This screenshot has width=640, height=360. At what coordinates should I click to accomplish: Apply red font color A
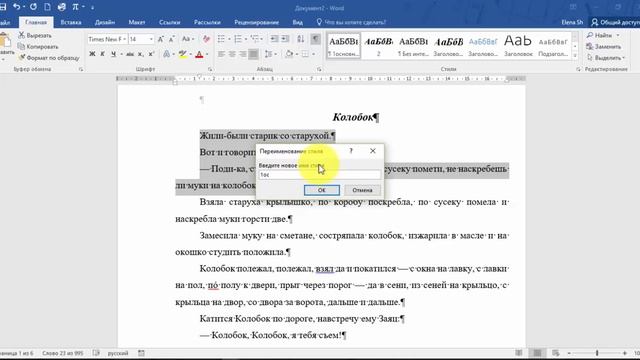coord(199,54)
